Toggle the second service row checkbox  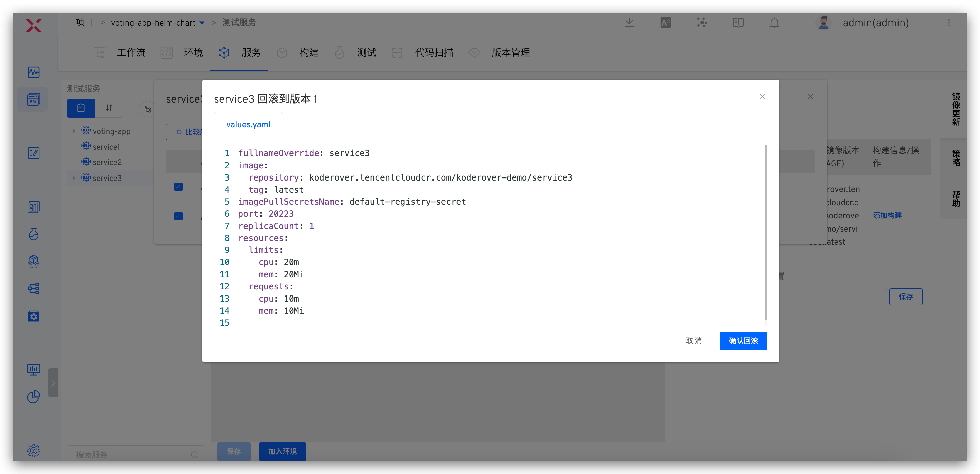[178, 216]
